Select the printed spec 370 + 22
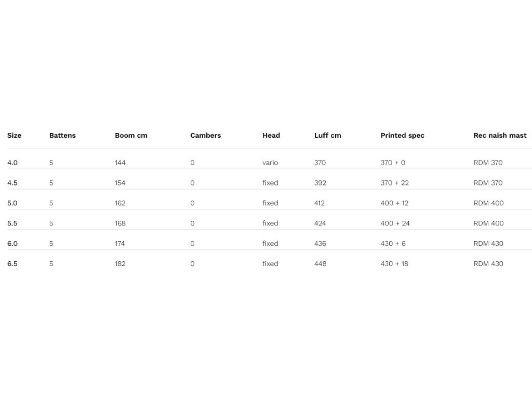This screenshot has height=399, width=532. [x=394, y=183]
